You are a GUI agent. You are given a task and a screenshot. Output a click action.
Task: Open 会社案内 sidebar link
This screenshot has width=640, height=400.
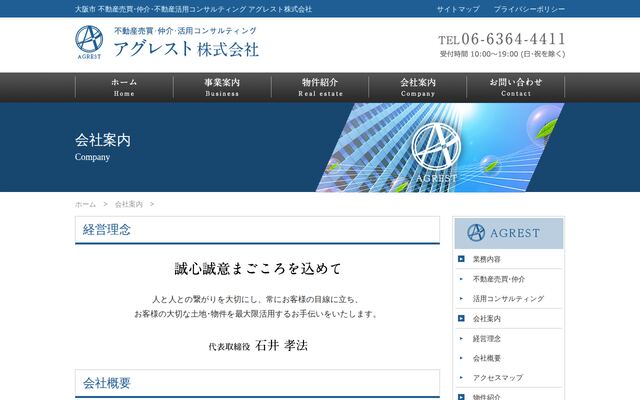487,318
